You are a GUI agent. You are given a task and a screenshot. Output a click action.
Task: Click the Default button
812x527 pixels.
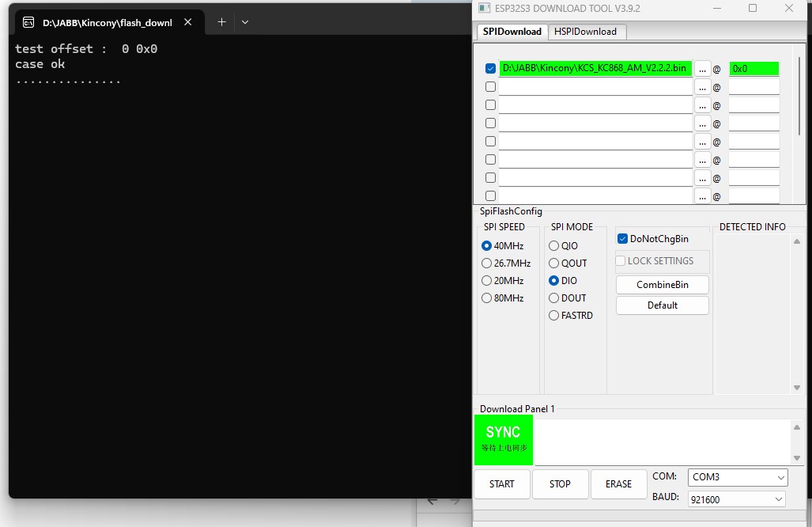pos(663,305)
